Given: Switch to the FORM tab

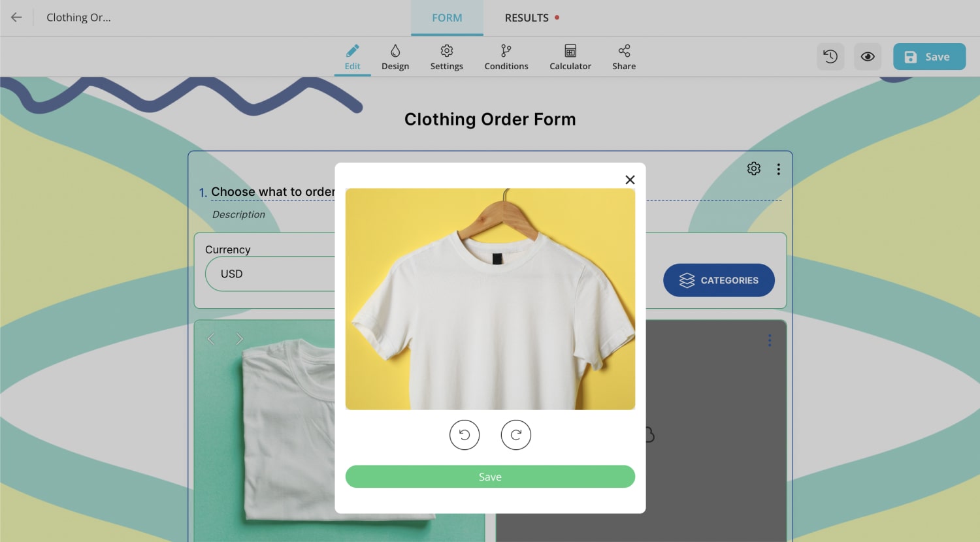Looking at the screenshot, I should click(x=447, y=18).
